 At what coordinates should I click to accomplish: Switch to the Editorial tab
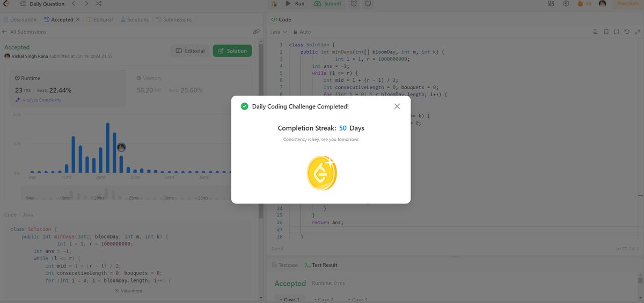100,19
